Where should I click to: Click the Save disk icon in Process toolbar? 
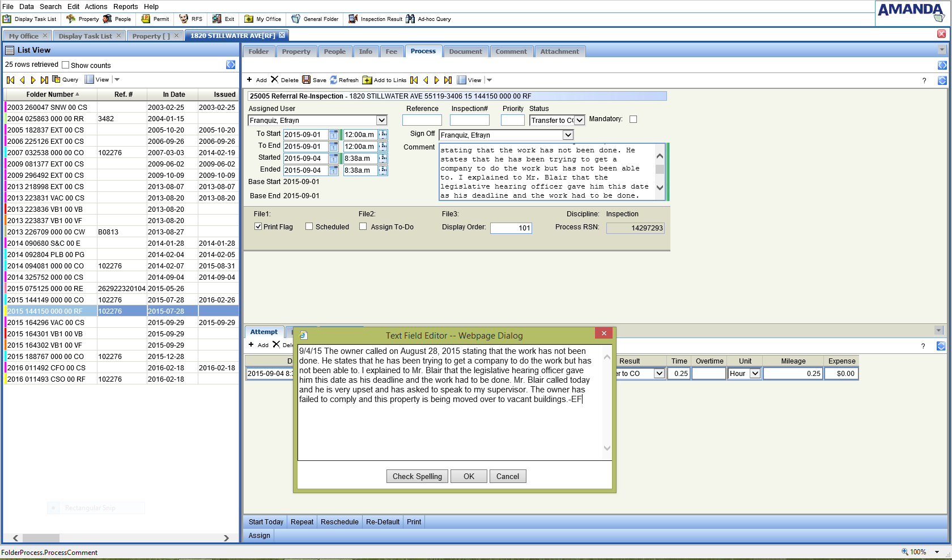[307, 80]
